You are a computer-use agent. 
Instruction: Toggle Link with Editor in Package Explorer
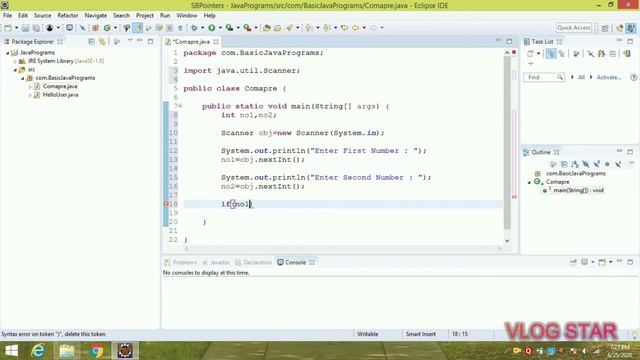[102, 42]
